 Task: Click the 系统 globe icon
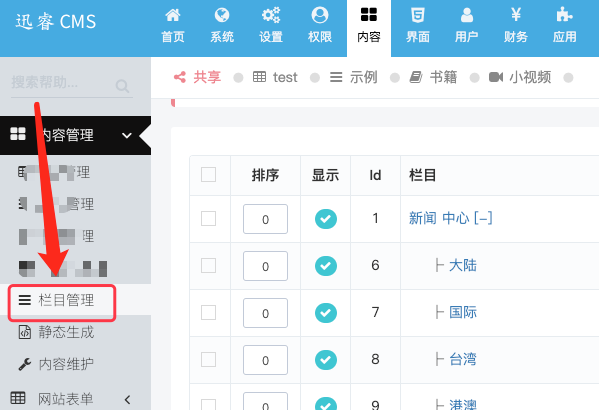[x=222, y=15]
